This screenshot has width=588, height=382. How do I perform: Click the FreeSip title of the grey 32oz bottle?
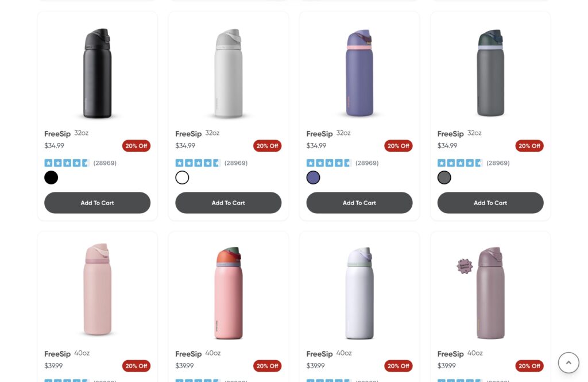click(x=450, y=134)
